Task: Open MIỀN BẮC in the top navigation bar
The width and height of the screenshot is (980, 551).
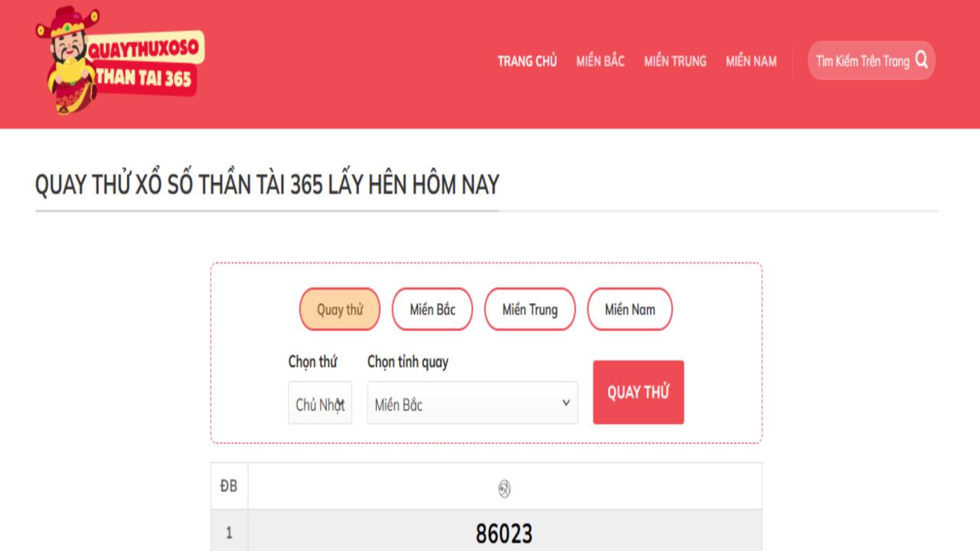Action: click(600, 61)
